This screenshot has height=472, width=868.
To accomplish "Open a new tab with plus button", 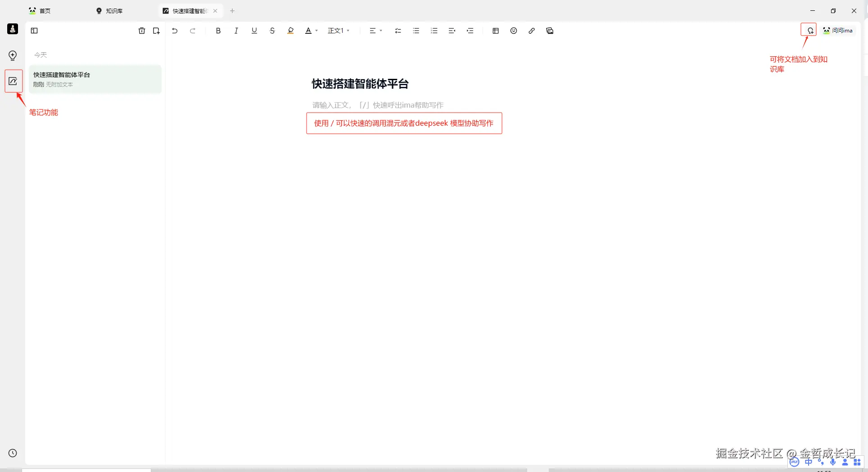I will point(232,11).
